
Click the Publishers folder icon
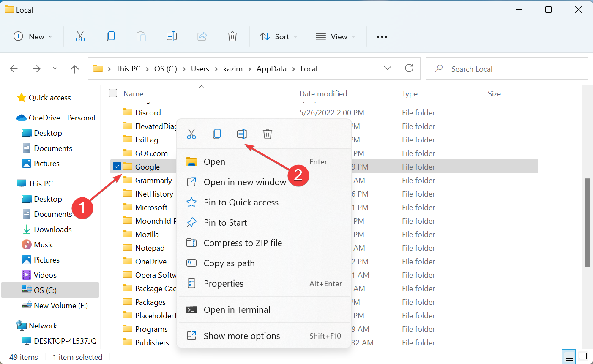coord(128,342)
